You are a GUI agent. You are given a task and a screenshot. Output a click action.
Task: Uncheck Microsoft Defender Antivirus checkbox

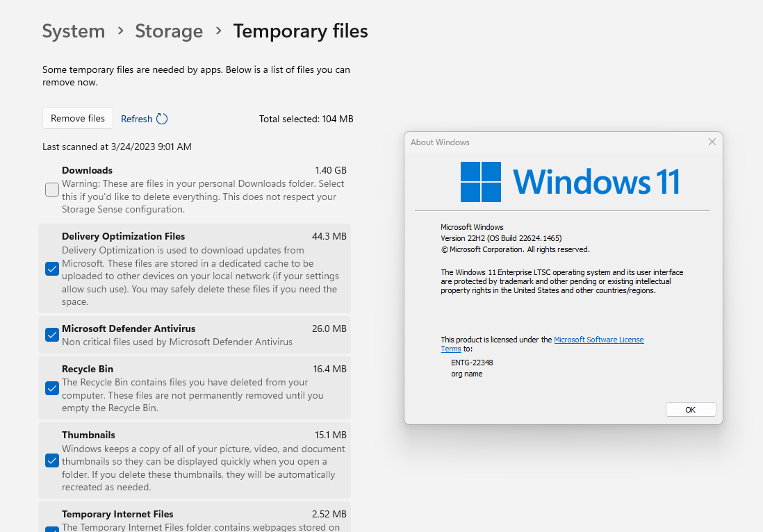tap(52, 335)
